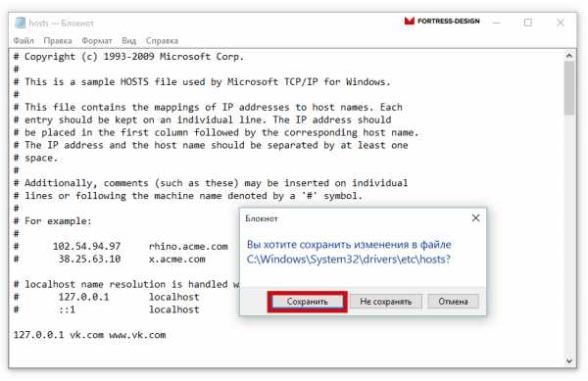This screenshot has width=588, height=381.
Task: Click the '# For example:' line
Action: (53, 221)
